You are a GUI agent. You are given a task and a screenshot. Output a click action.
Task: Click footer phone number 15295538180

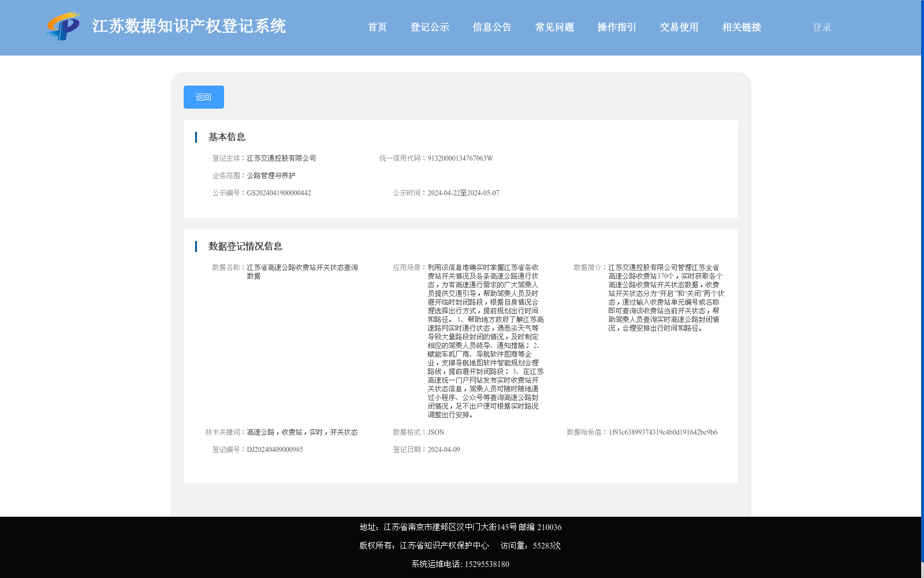point(487,564)
